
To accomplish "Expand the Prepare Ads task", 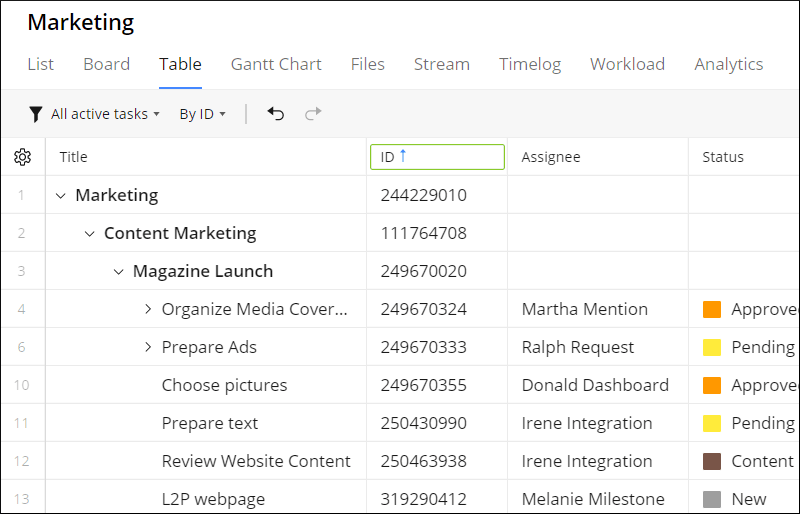I will click(x=148, y=347).
